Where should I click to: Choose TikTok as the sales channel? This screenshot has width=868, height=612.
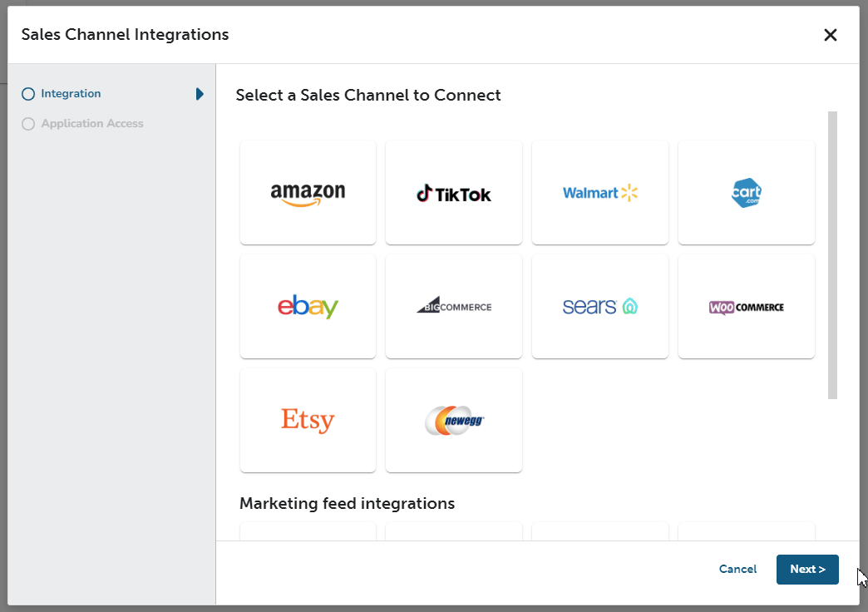(x=453, y=192)
